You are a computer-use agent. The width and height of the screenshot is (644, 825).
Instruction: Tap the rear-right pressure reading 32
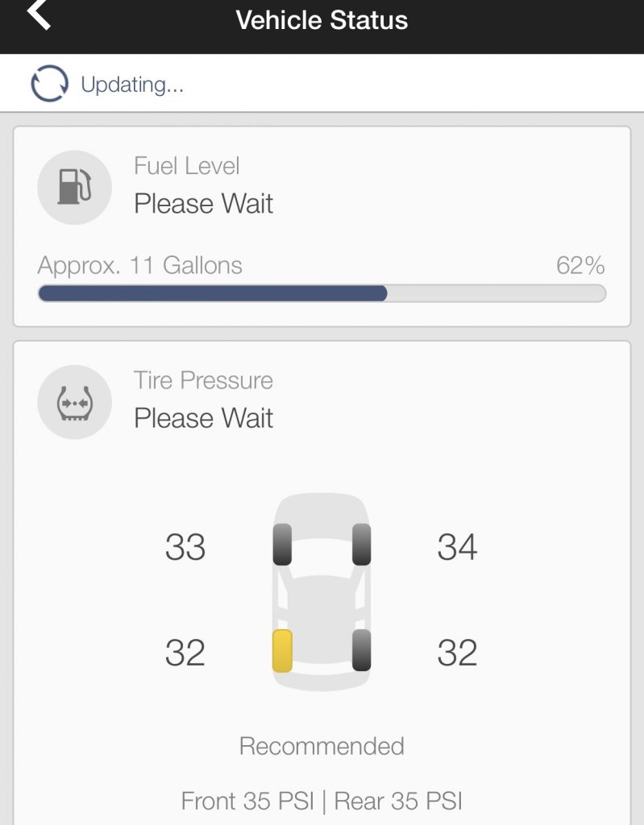457,653
